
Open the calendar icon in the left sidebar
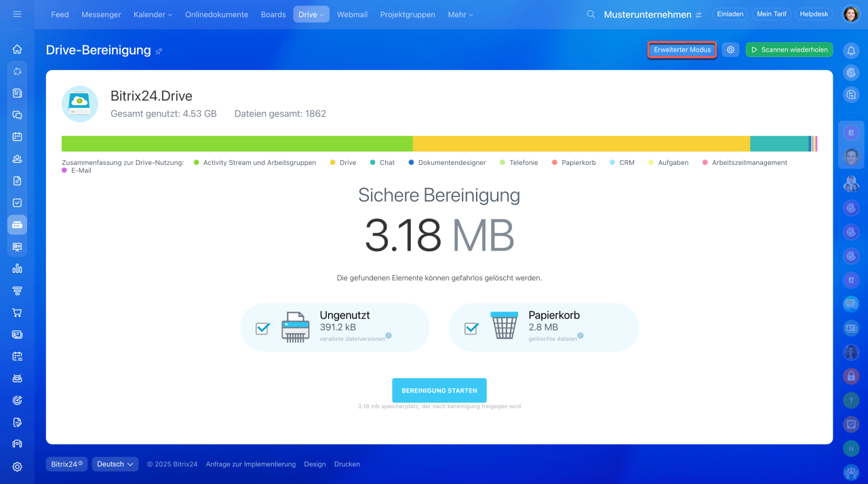click(17, 136)
